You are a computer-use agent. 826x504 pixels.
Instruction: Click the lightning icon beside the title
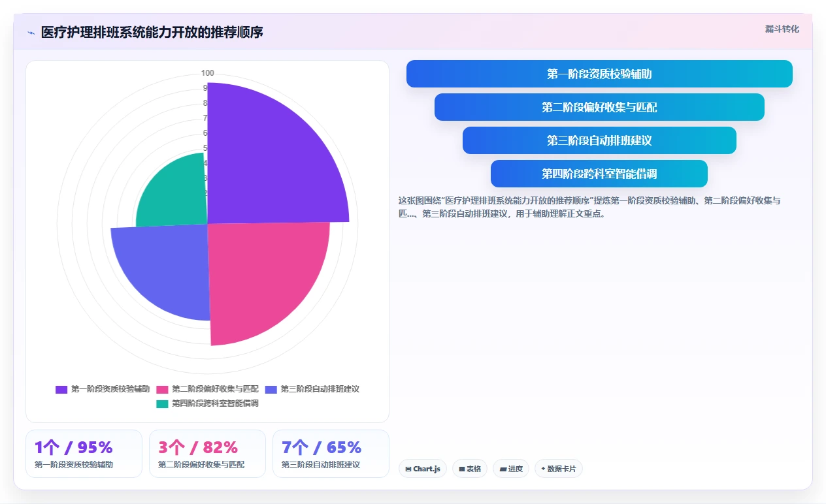pos(31,33)
